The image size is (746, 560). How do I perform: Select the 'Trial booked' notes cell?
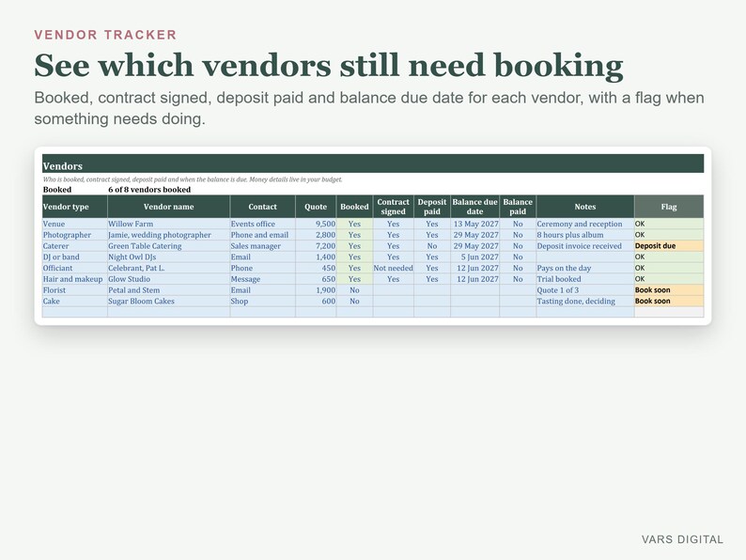[x=585, y=279]
